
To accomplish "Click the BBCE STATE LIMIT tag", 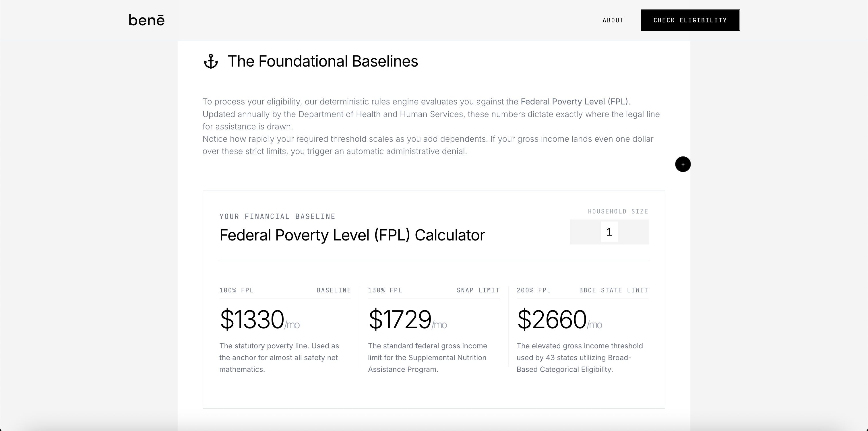I will click(614, 290).
